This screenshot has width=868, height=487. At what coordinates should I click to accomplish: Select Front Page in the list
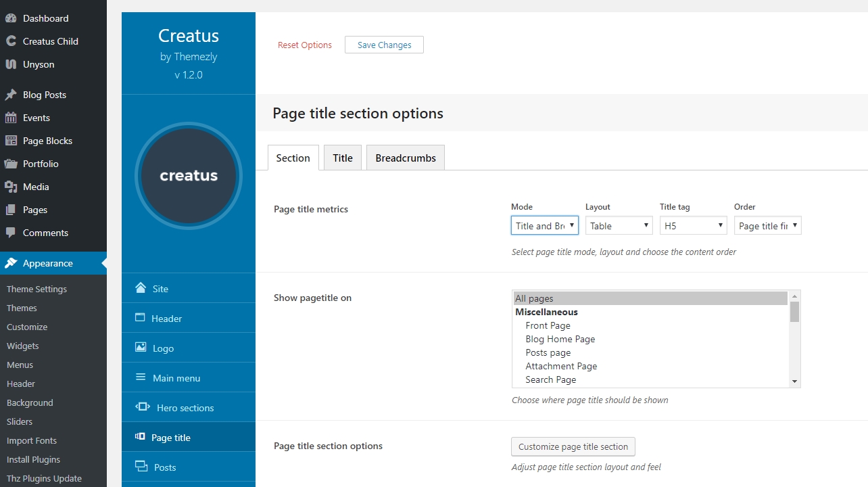click(548, 325)
